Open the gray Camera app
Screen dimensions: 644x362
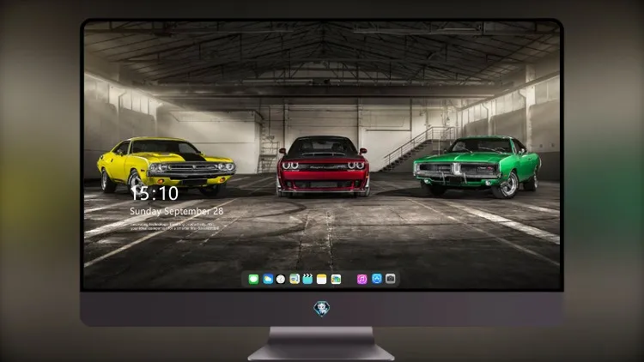click(391, 279)
